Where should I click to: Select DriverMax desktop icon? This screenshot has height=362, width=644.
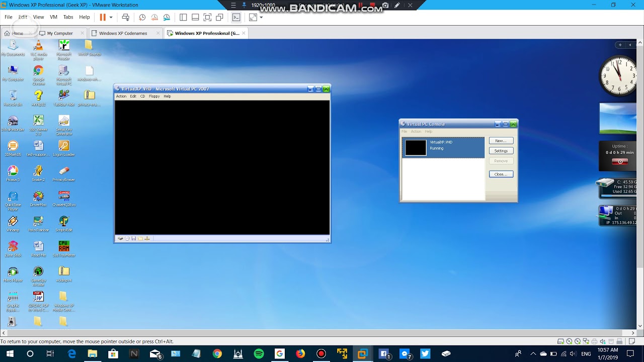coord(38,199)
